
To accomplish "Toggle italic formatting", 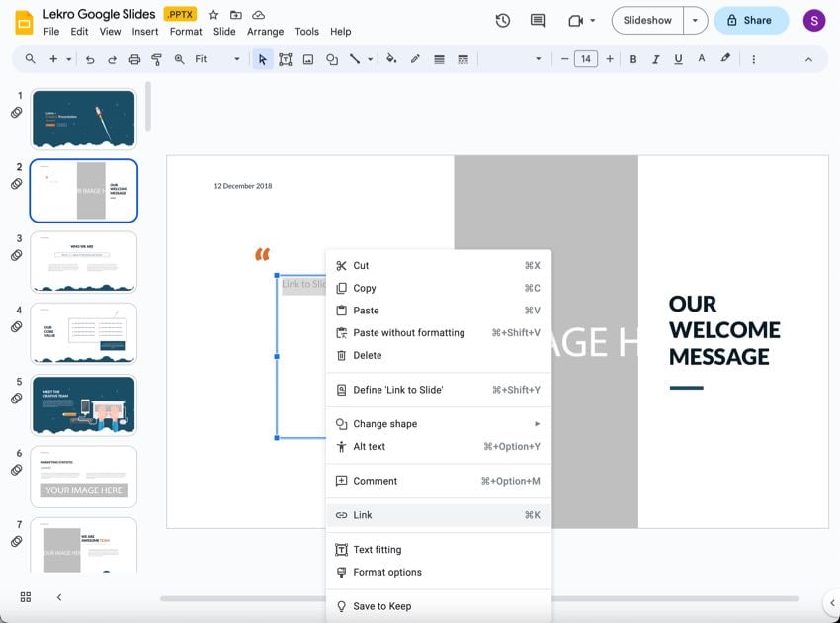I will (656, 59).
